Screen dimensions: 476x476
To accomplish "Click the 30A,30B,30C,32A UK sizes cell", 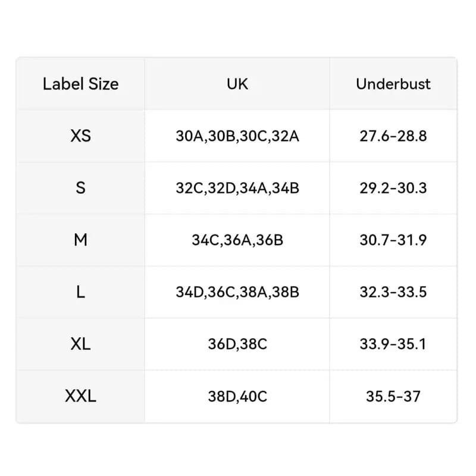I will [237, 136].
